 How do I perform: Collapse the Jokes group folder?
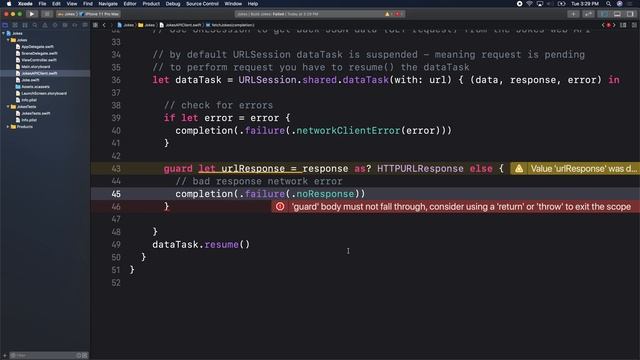coord(8,40)
